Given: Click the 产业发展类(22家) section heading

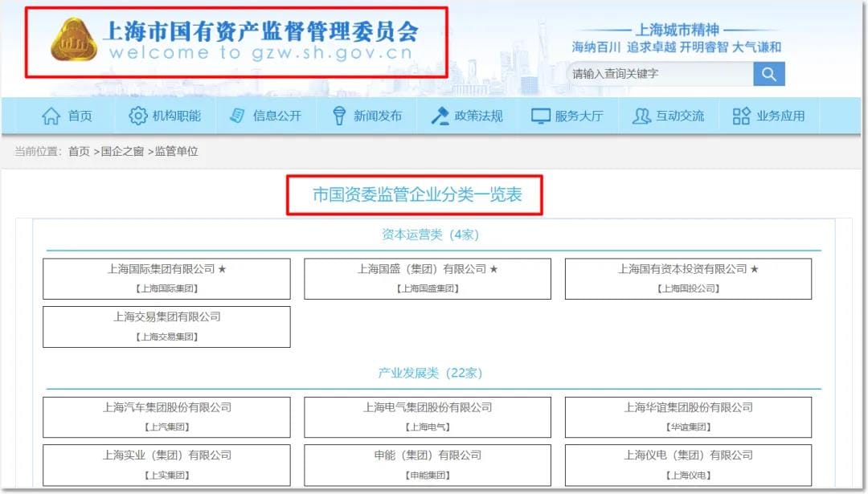Looking at the screenshot, I should coord(430,373).
